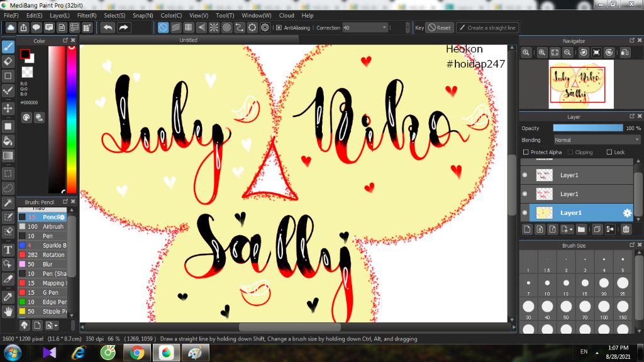Click Navigator flip horizontal icon
This screenshot has width=644, height=362.
[625, 53]
